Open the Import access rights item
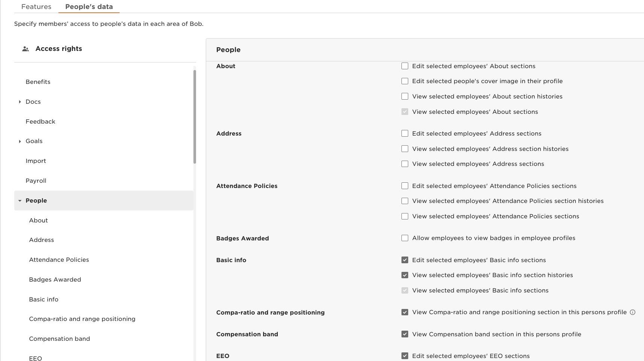This screenshot has width=644, height=361. [36, 161]
